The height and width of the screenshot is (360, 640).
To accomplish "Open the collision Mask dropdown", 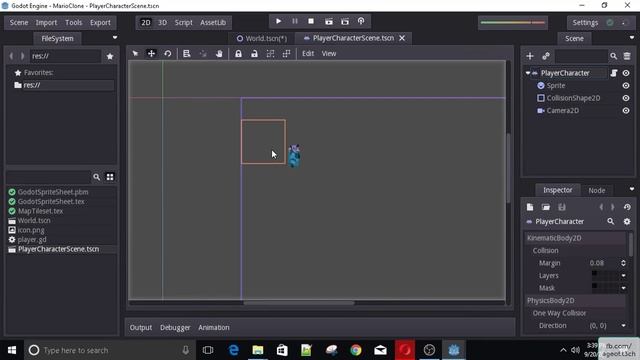I will [623, 288].
